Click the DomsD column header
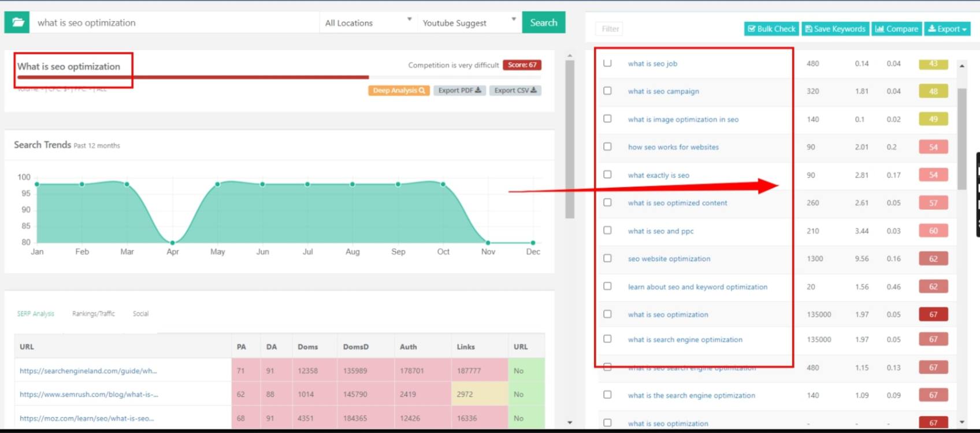Screen dimensions: 980x433 [x=355, y=347]
